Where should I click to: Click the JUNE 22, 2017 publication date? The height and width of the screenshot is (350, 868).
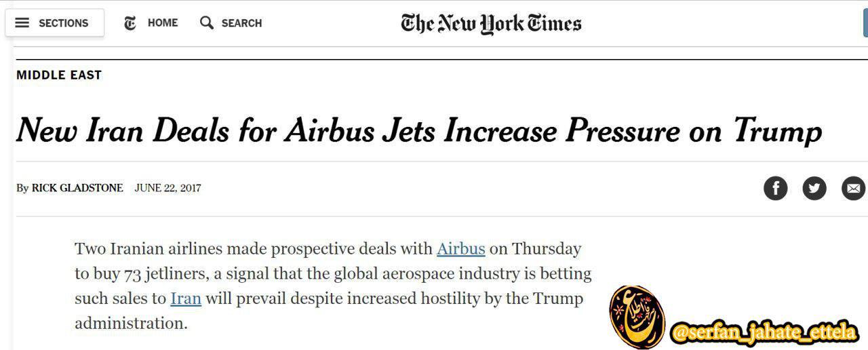167,188
